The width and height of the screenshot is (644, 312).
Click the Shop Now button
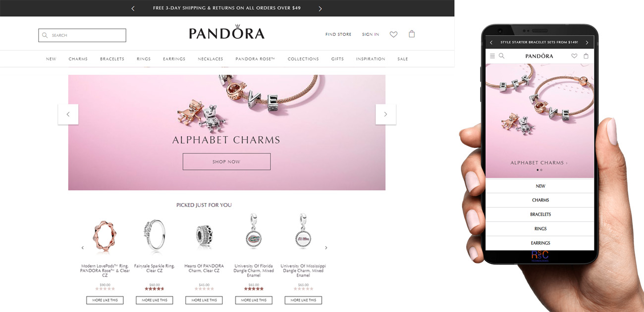pos(226,161)
